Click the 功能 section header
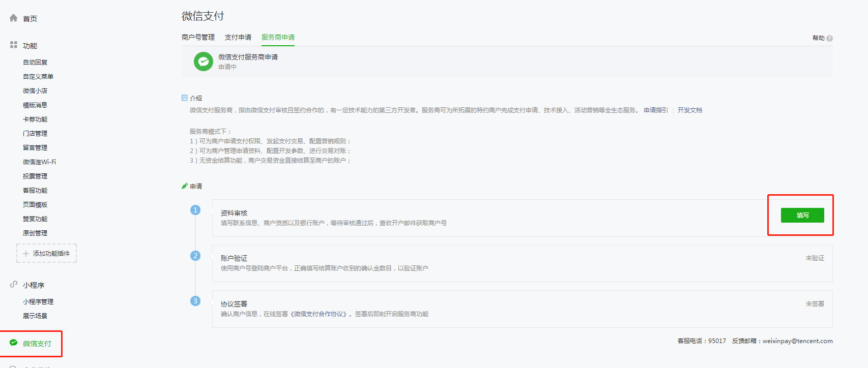The image size is (868, 368). (x=30, y=46)
